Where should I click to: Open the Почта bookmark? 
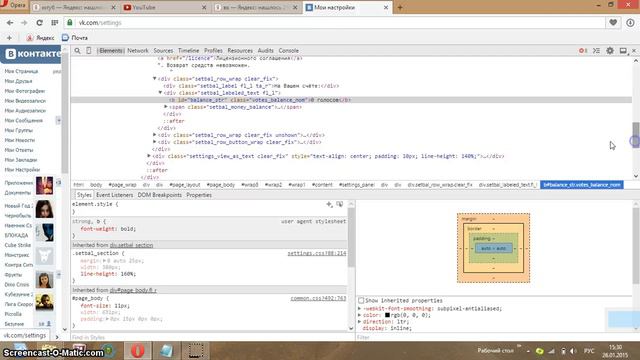click(75, 38)
